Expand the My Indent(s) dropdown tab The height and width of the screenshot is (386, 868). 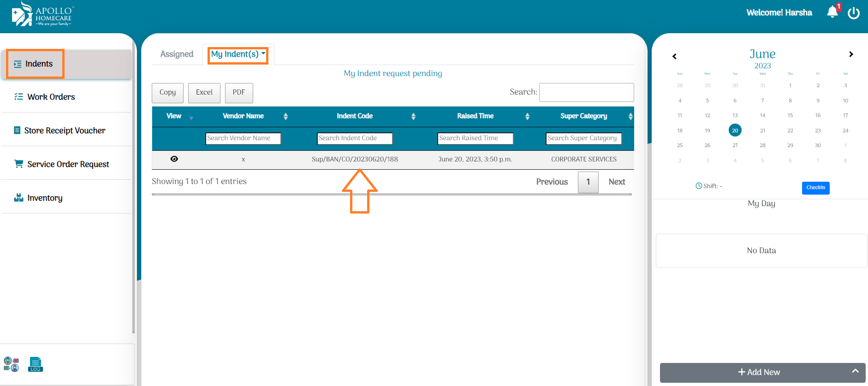[238, 54]
